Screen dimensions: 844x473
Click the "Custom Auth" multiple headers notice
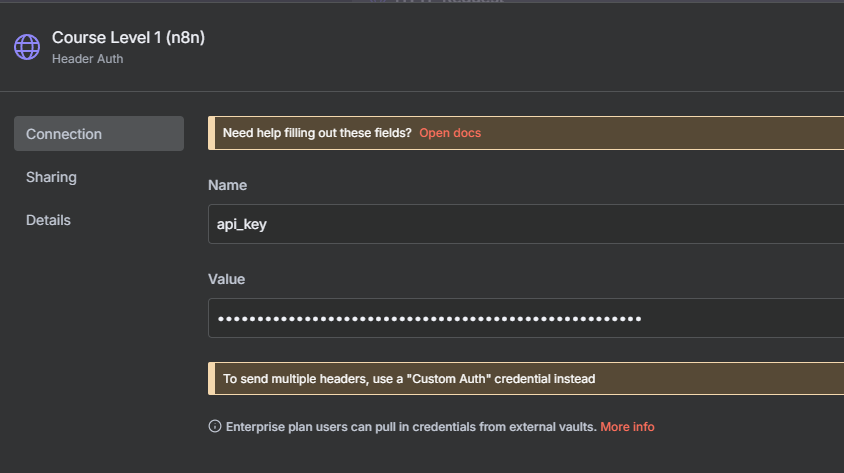pos(409,379)
